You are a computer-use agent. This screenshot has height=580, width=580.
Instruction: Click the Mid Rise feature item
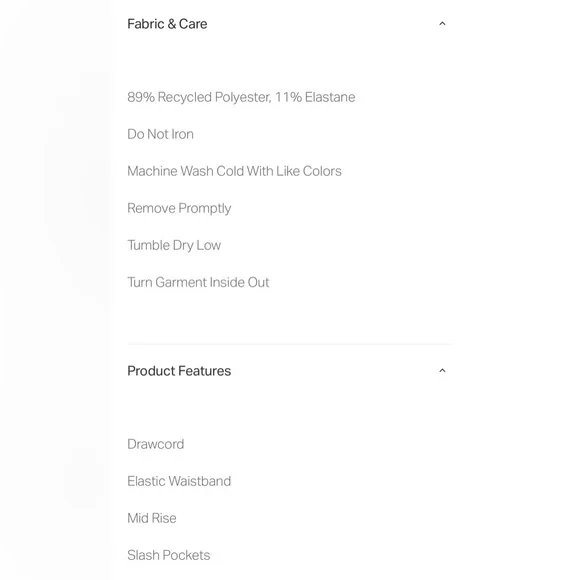[x=152, y=518]
